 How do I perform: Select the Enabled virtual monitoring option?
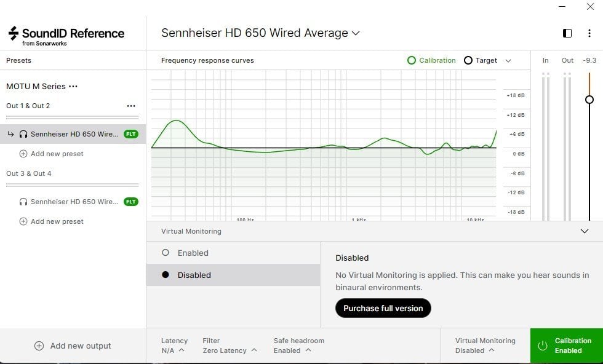click(x=233, y=253)
